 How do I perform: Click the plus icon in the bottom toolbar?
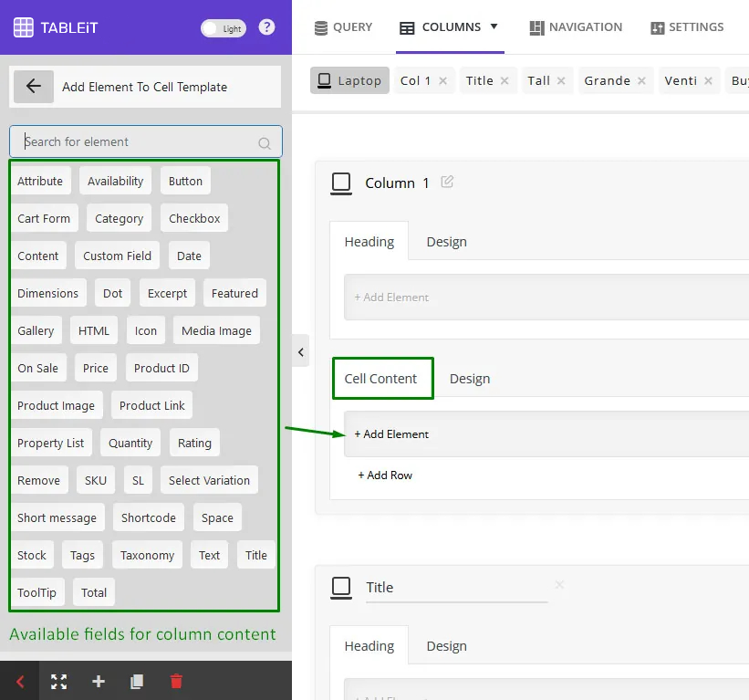tap(98, 681)
